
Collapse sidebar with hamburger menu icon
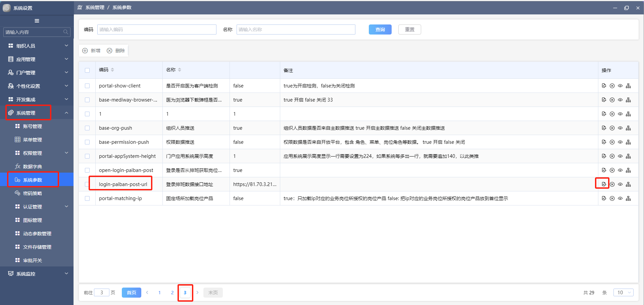[x=37, y=21]
